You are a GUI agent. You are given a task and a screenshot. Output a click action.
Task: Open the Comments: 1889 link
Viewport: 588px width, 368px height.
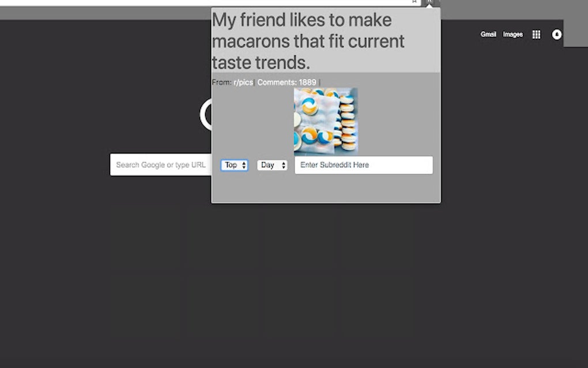tap(286, 82)
